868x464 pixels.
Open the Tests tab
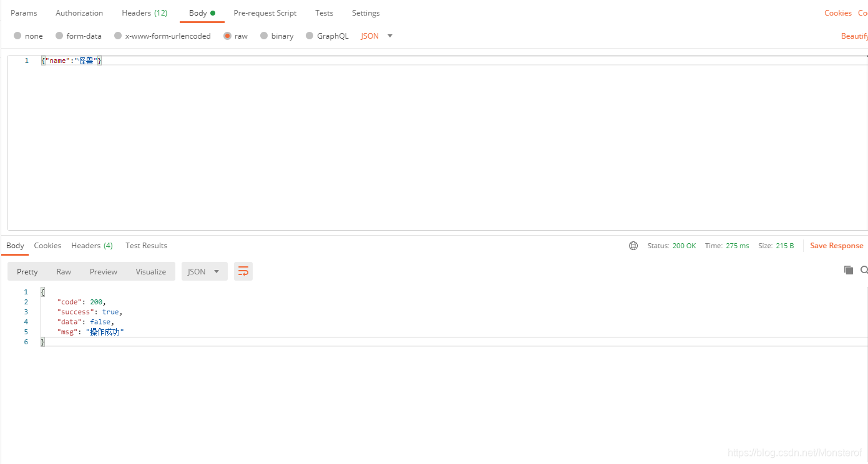coord(324,13)
